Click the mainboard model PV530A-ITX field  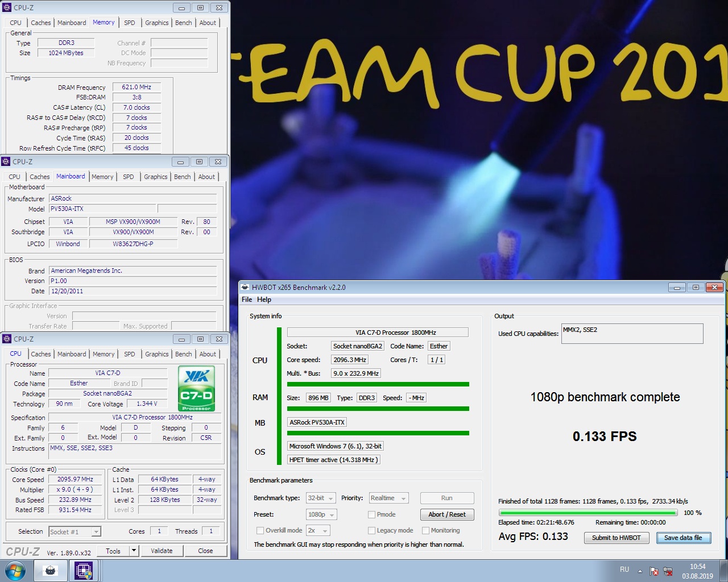[102, 209]
